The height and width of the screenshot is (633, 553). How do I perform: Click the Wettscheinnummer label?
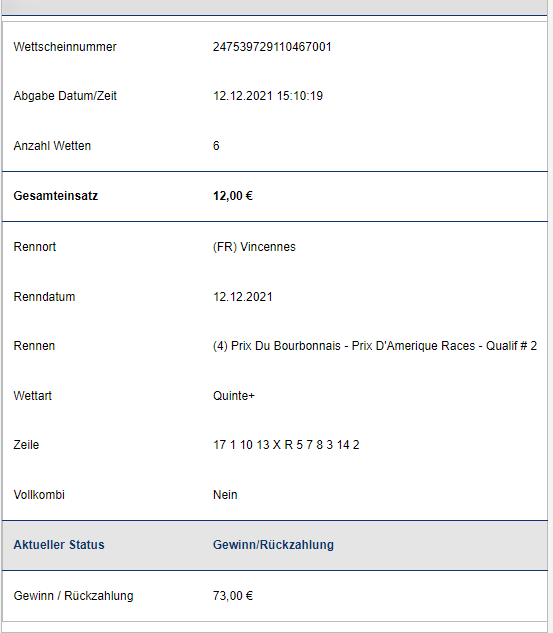tap(65, 47)
